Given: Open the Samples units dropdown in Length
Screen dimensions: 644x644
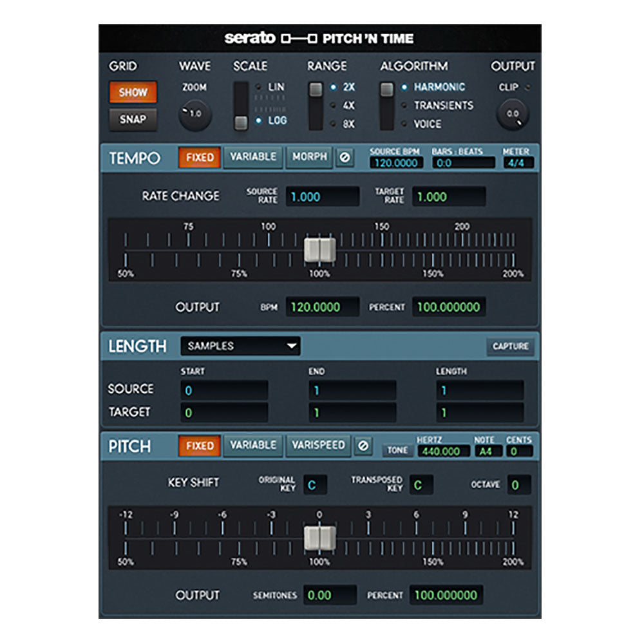Looking at the screenshot, I should click(x=240, y=346).
